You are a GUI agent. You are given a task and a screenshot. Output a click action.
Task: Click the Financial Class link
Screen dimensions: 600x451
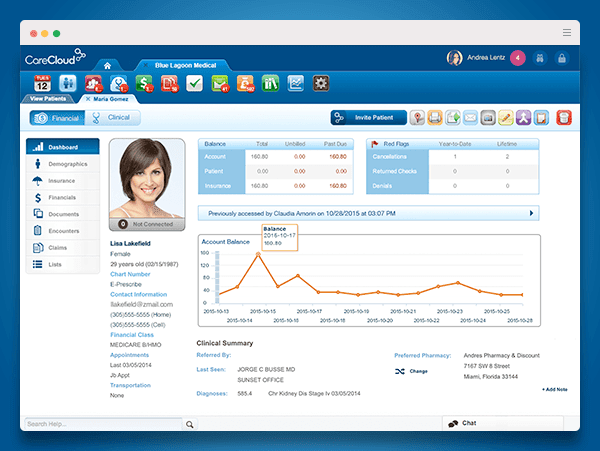pos(132,335)
